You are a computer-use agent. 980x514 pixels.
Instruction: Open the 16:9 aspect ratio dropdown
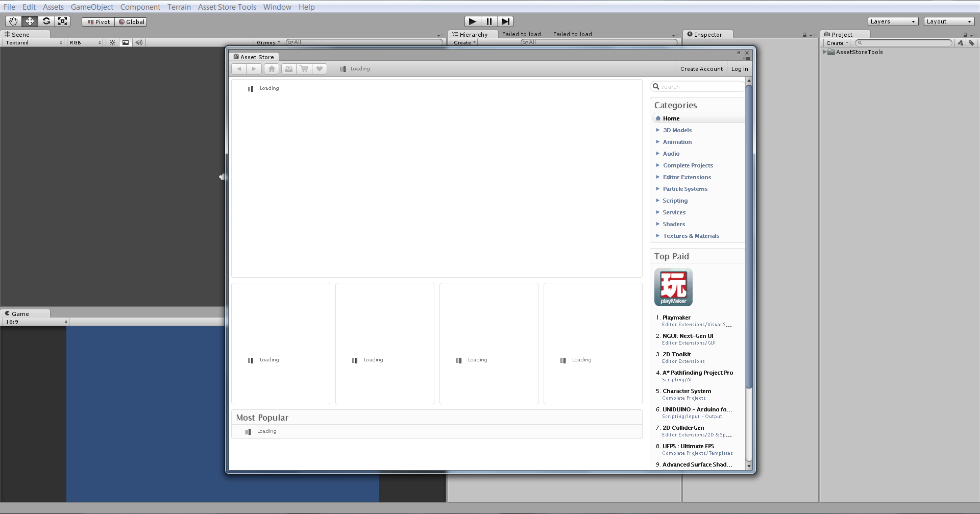pyautogui.click(x=36, y=322)
